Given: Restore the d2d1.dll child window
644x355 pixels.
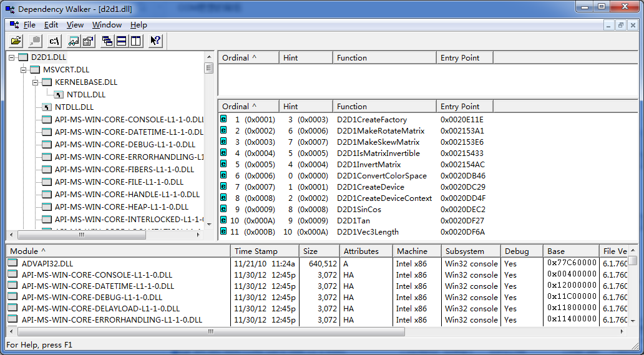Looking at the screenshot, I should point(620,25).
